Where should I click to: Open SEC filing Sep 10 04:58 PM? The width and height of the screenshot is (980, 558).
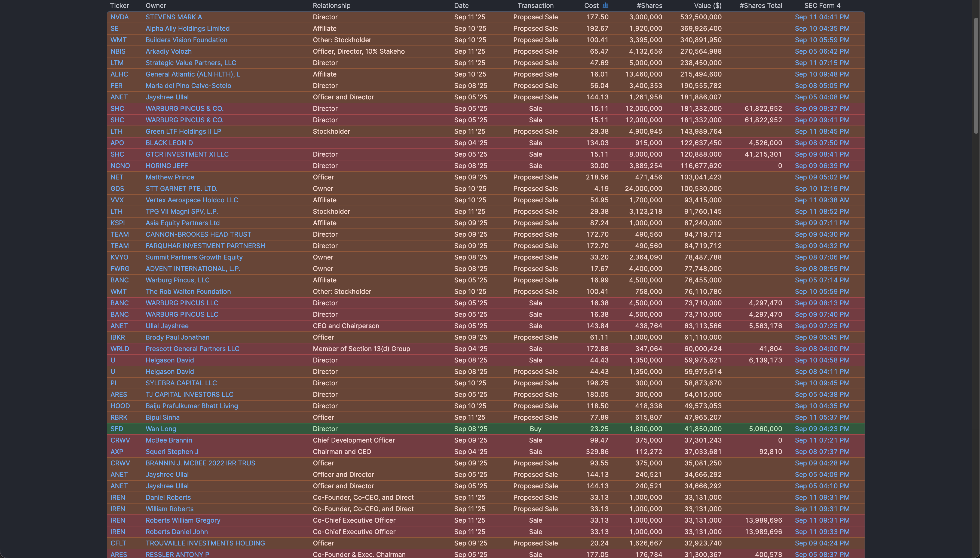[822, 360]
